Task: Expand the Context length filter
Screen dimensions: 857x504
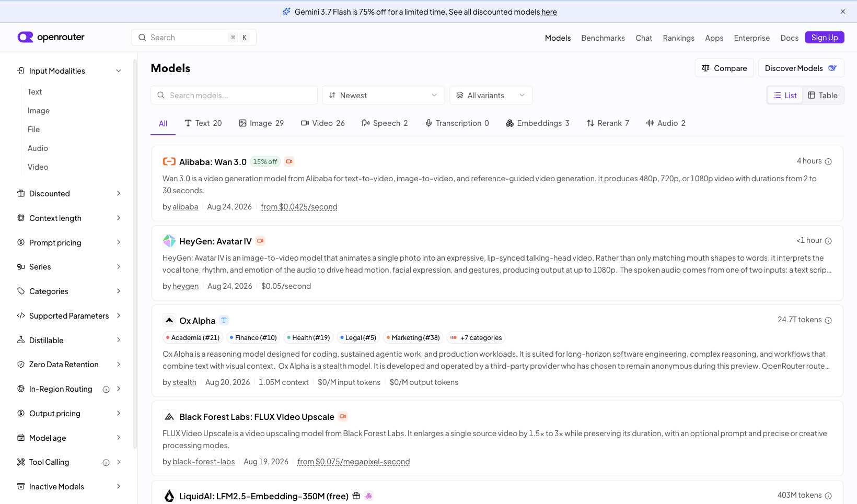Action: pyautogui.click(x=69, y=218)
